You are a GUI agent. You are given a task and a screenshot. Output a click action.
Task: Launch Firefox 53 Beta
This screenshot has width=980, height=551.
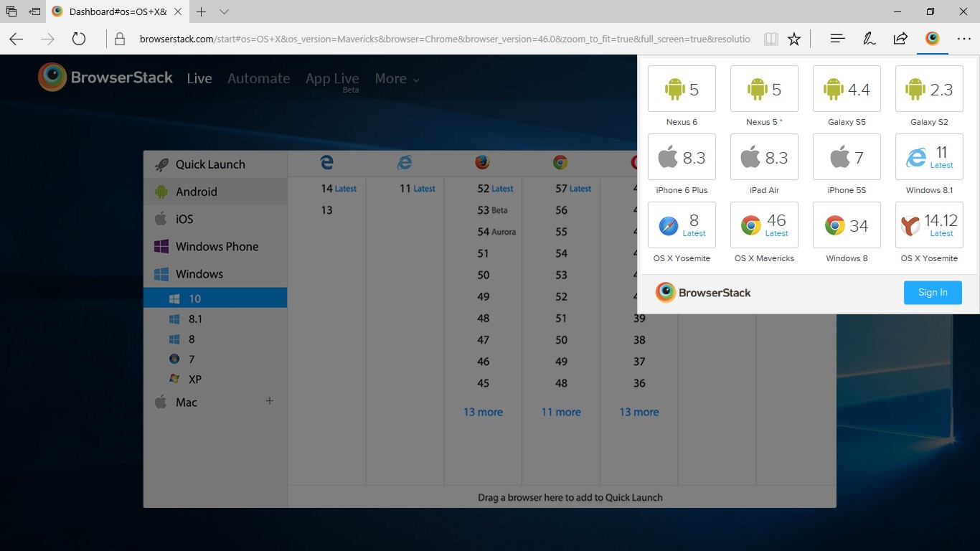coord(492,210)
